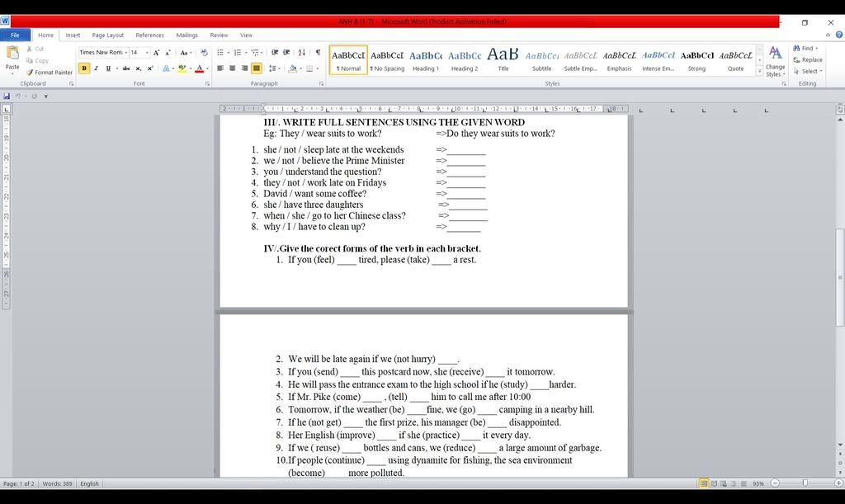Click the Bullets list icon
Screen dimensions: 845x504
(220, 53)
